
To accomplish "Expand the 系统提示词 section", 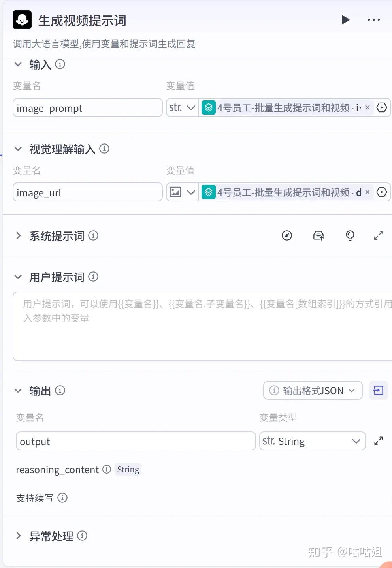I will pos(18,236).
